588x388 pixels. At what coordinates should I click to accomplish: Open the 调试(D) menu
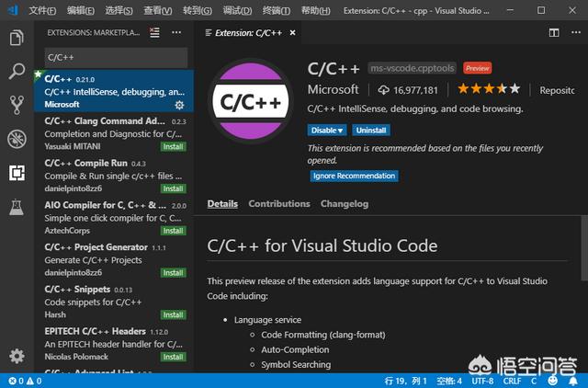tap(237, 10)
